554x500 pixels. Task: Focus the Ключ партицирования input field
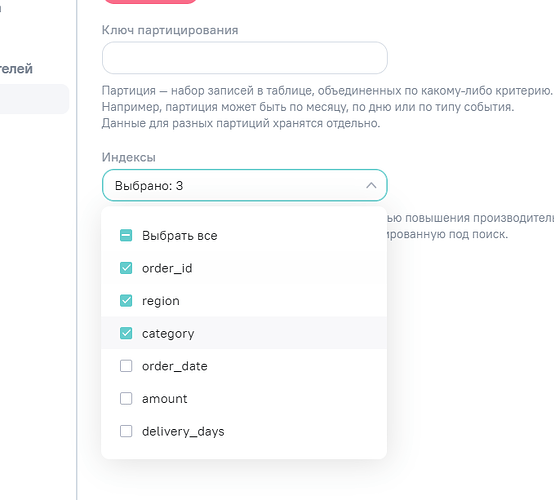[244, 58]
